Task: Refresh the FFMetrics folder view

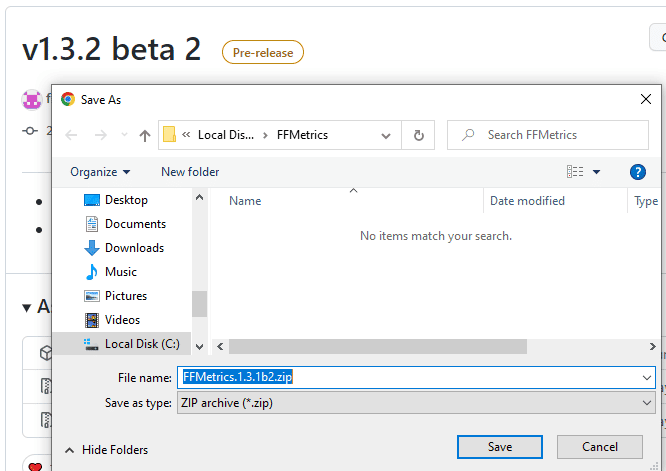Action: [x=418, y=135]
